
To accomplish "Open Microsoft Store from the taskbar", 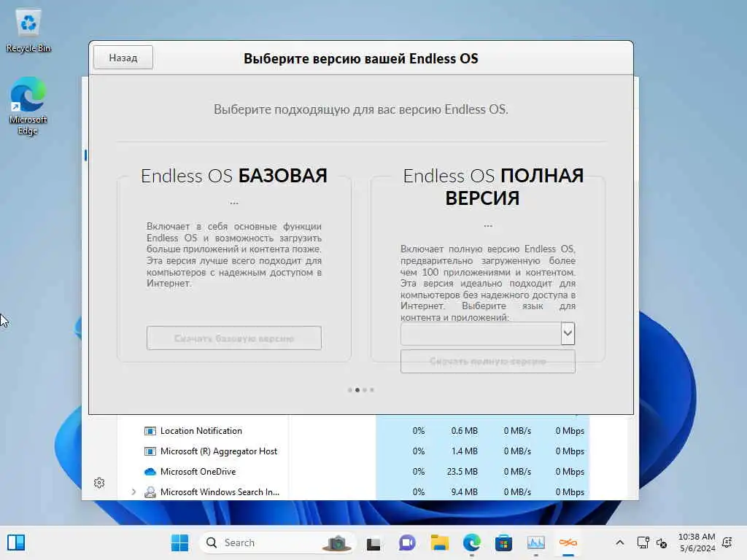I will point(503,542).
